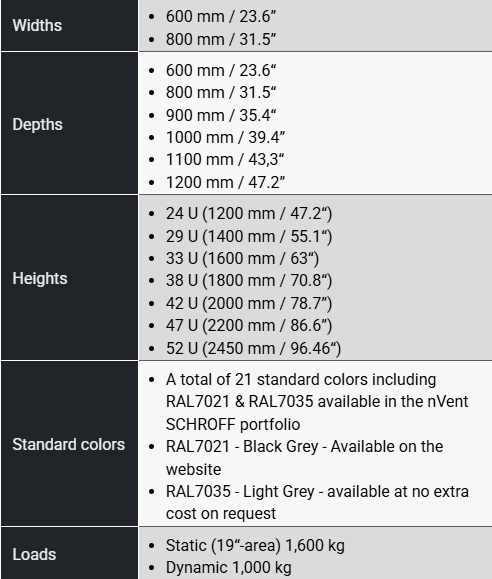Screen dimensions: 492x579
Task: Select the 900 mm / 35.4" depth entry
Action: (x=221, y=115)
